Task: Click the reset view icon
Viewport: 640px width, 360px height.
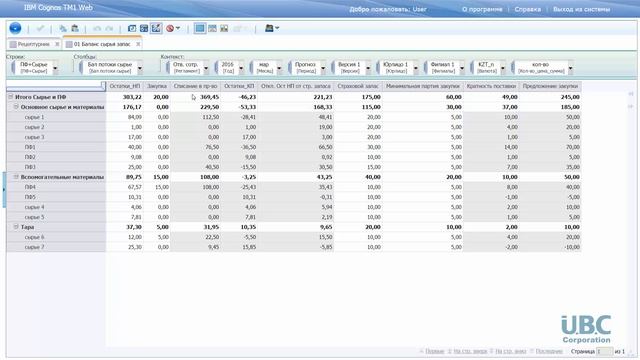Action: [x=132, y=28]
